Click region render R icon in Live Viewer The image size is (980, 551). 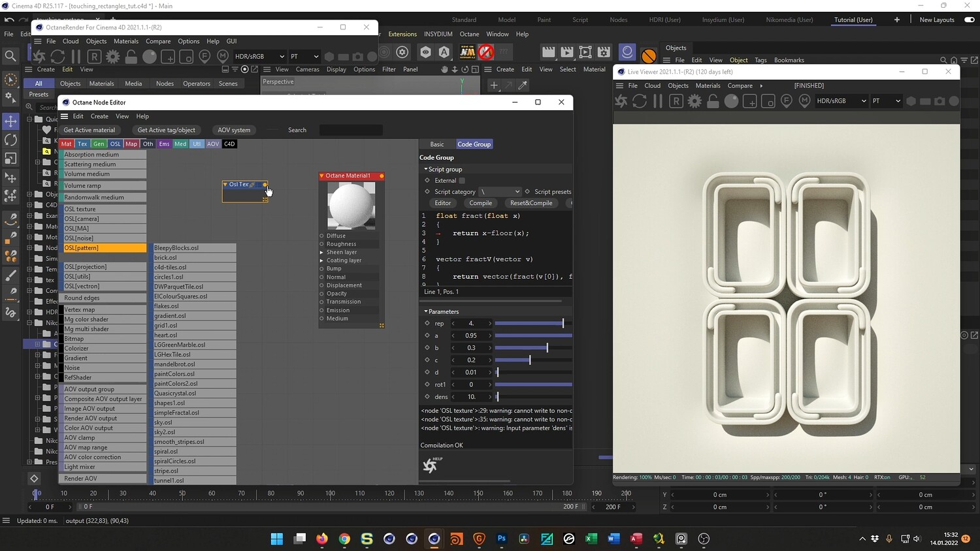pos(676,101)
